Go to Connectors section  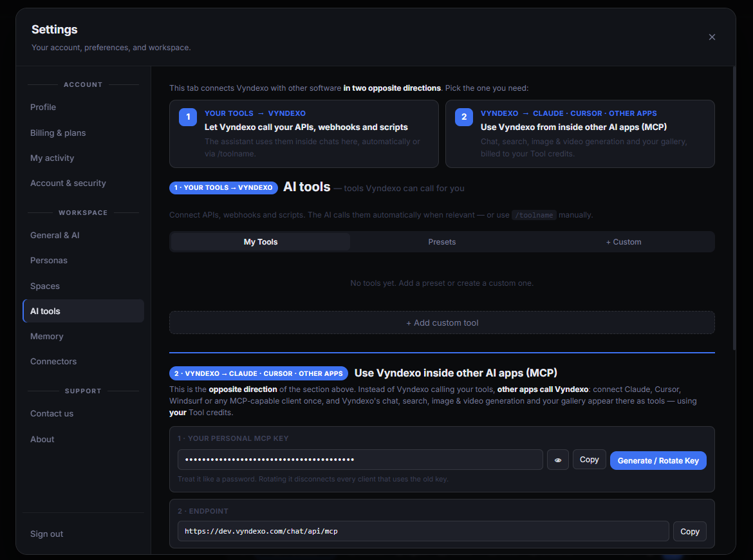[x=83, y=361]
